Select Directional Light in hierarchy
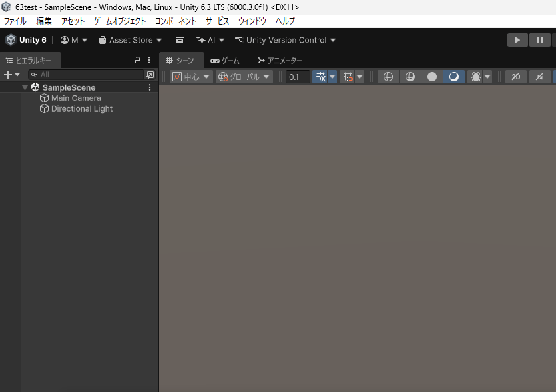Screen dimensions: 556x392 point(82,108)
